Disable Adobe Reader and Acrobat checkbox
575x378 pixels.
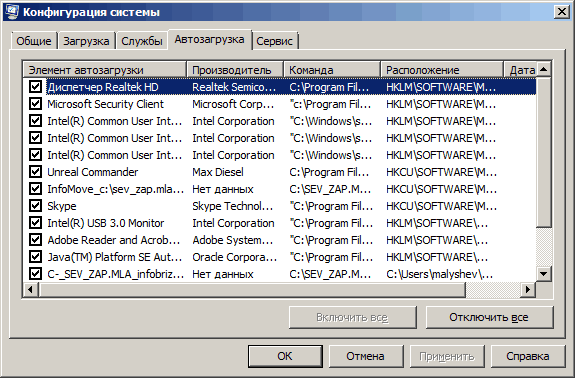pyautogui.click(x=35, y=240)
